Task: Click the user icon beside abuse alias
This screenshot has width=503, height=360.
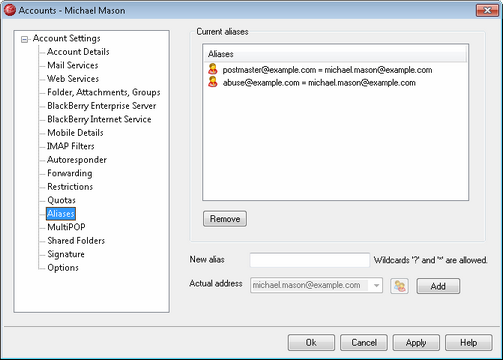Action: [213, 82]
